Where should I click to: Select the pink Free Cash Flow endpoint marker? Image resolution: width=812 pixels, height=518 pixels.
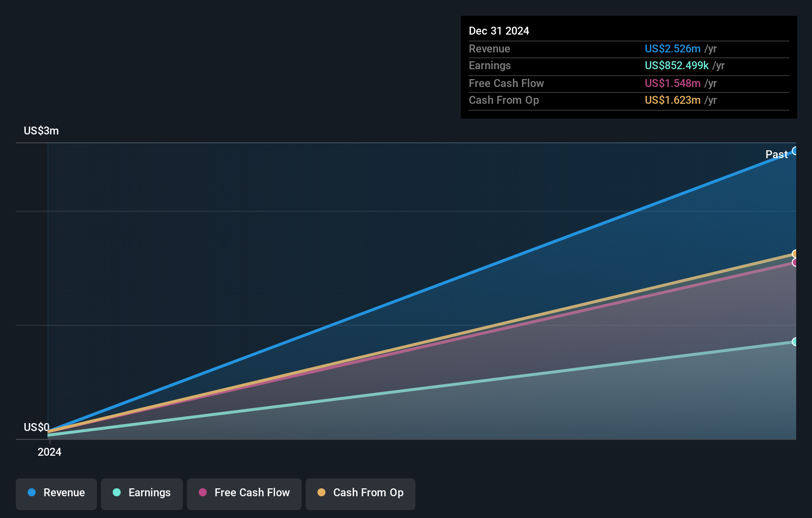795,262
